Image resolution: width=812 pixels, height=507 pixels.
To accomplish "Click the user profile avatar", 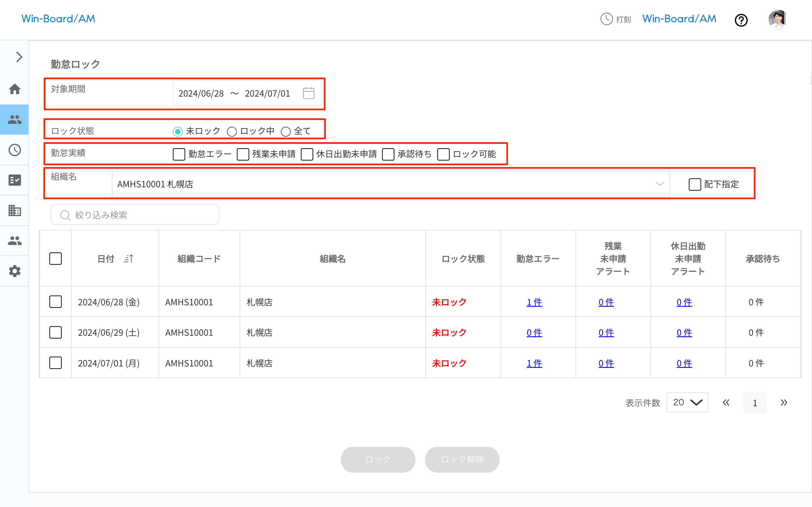I will [x=777, y=19].
